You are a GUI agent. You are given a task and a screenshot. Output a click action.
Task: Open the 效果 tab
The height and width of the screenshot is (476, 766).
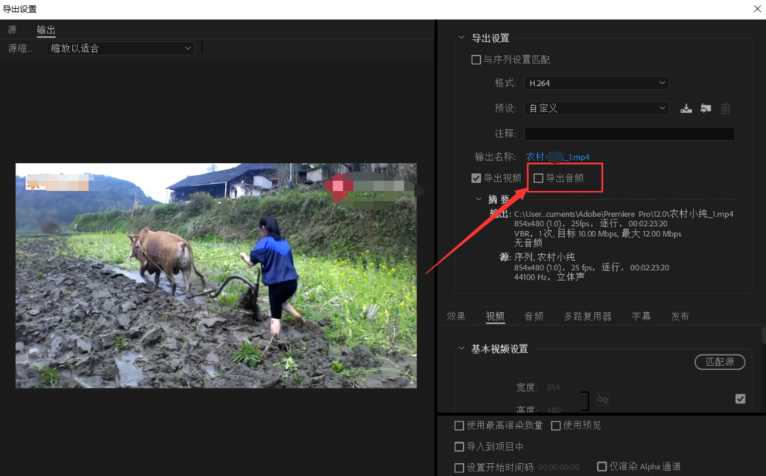(456, 316)
